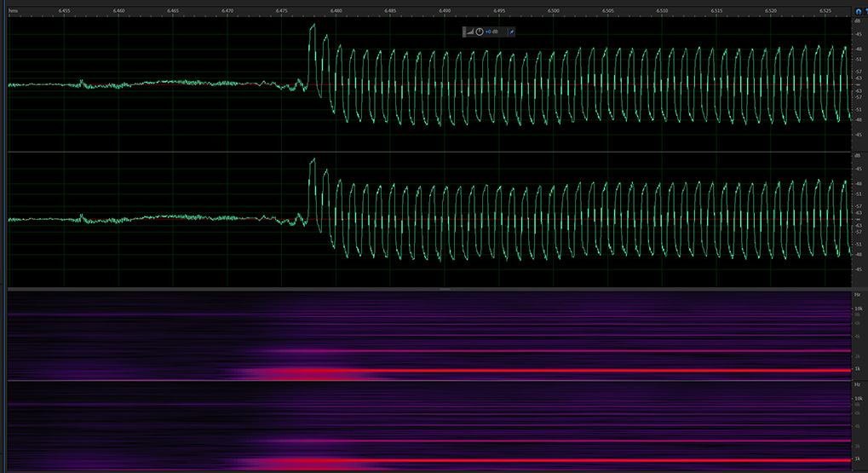Click the partly visible icon right of magnet

pos(865,10)
